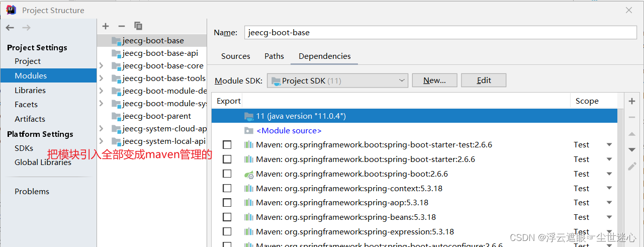Screen dimensions: 644x247
Task: Toggle export for spring-boot:2.6.6
Action: [227, 174]
